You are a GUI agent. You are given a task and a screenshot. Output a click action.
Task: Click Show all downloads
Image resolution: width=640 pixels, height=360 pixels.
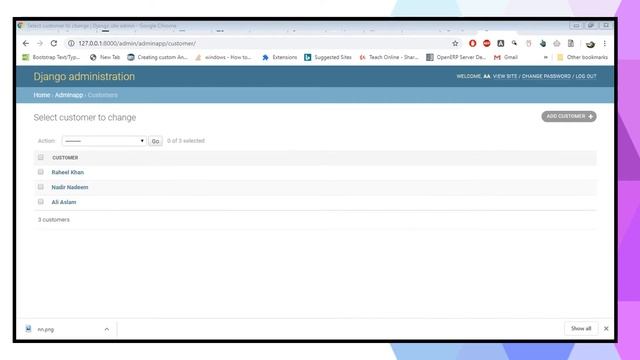[x=581, y=329]
